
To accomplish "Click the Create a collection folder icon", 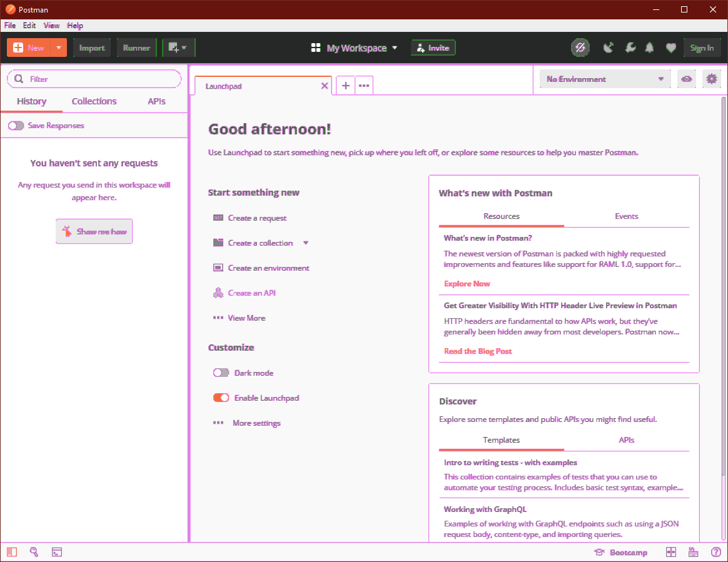I will 218,243.
